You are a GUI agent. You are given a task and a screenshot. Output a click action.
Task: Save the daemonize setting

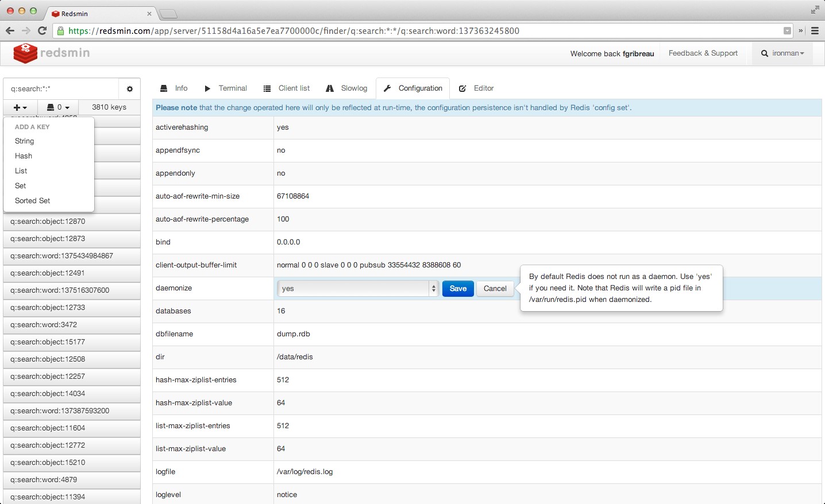[x=458, y=289]
